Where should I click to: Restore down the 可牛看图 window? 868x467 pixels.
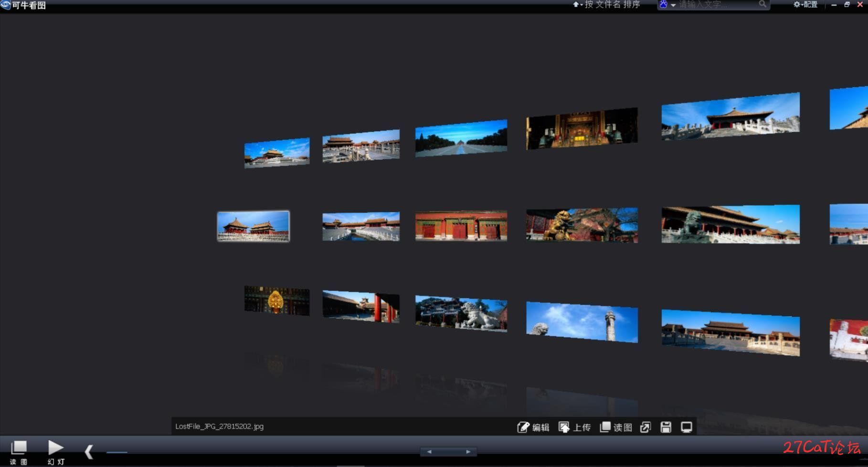(x=847, y=5)
